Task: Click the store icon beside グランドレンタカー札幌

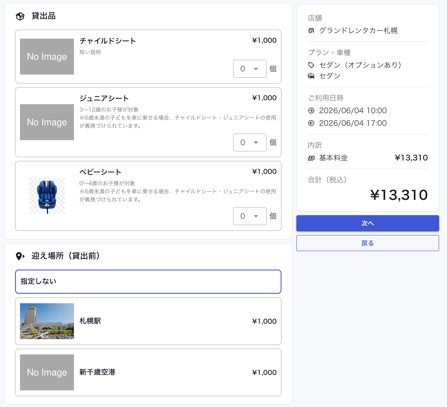Action: [311, 31]
